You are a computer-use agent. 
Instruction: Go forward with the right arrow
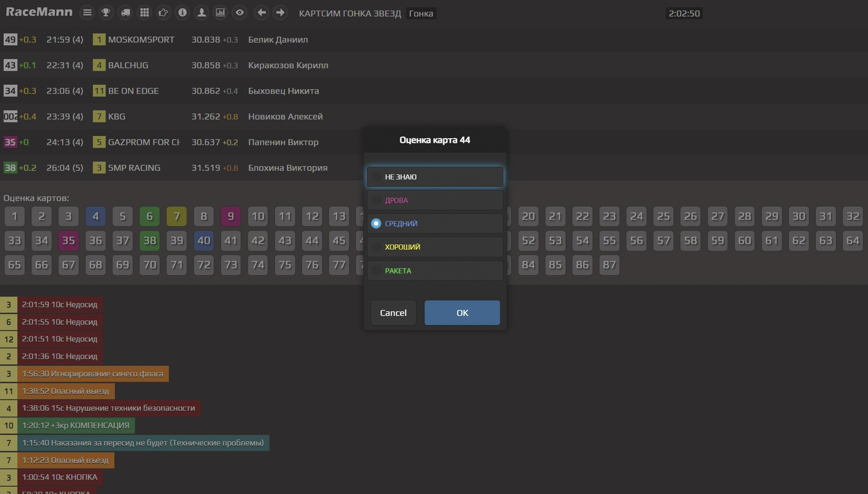(x=281, y=13)
